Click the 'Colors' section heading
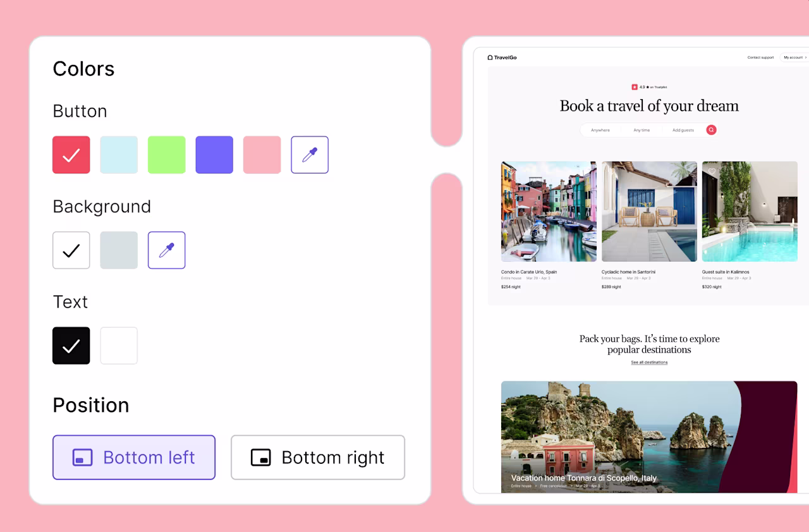Image resolution: width=809 pixels, height=532 pixels. pos(83,68)
